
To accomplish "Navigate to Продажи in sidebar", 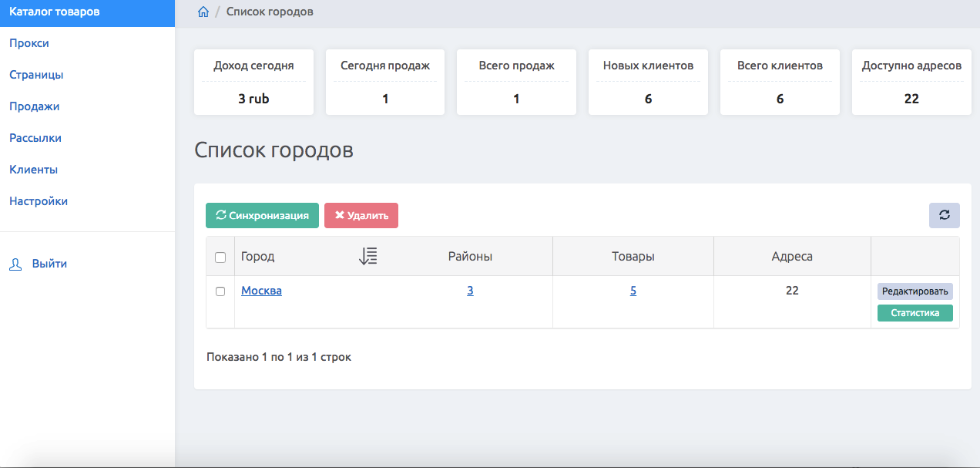I will point(35,106).
